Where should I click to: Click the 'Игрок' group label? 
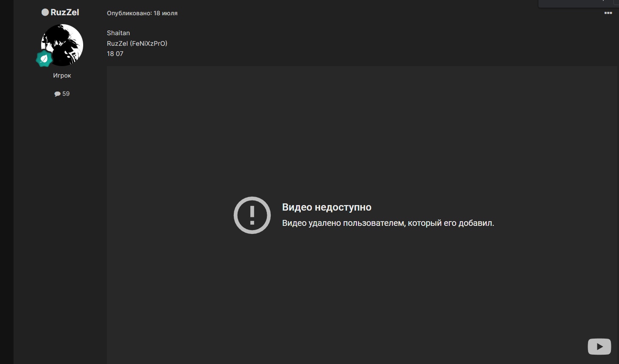[62, 75]
